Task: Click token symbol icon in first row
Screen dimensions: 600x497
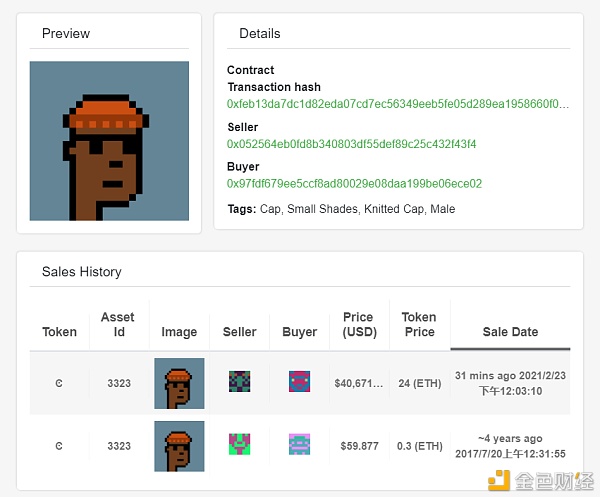Action: pyautogui.click(x=59, y=383)
